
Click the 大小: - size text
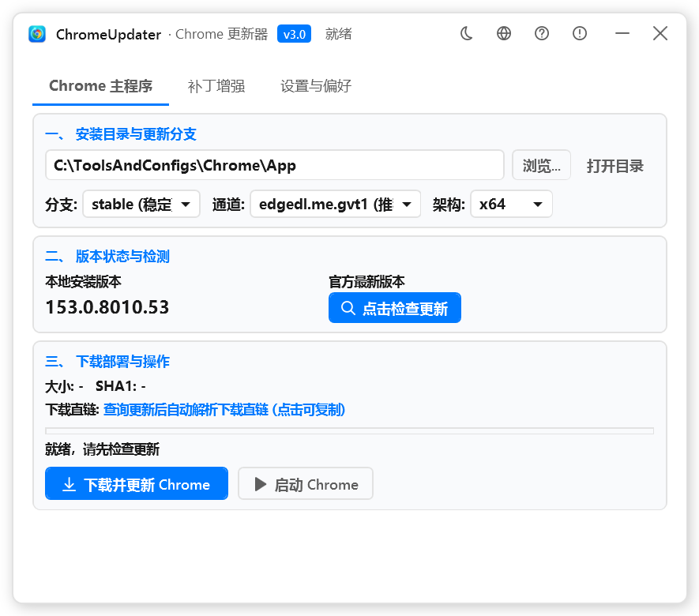point(64,386)
